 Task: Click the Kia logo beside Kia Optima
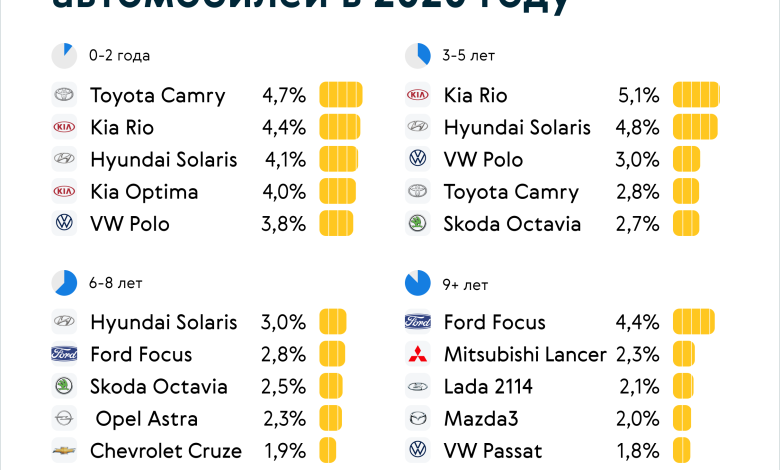pyautogui.click(x=64, y=192)
